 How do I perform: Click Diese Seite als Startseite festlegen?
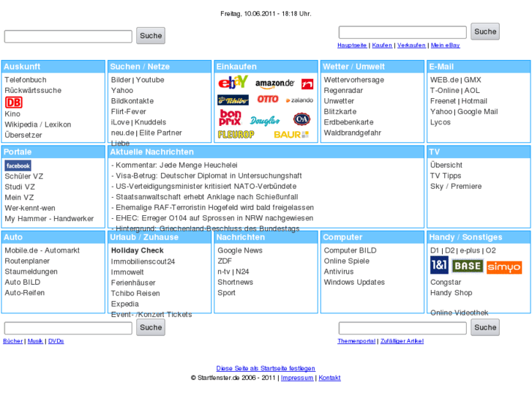266,368
